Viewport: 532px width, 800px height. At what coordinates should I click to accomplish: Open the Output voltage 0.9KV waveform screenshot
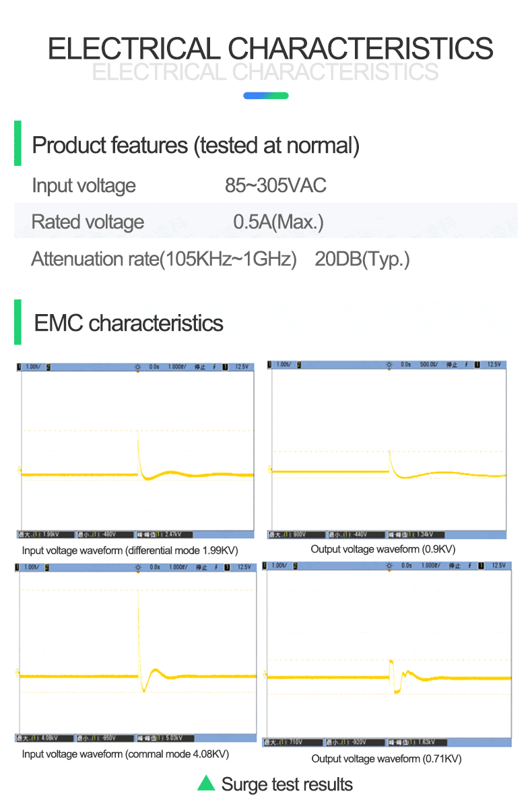click(387, 449)
